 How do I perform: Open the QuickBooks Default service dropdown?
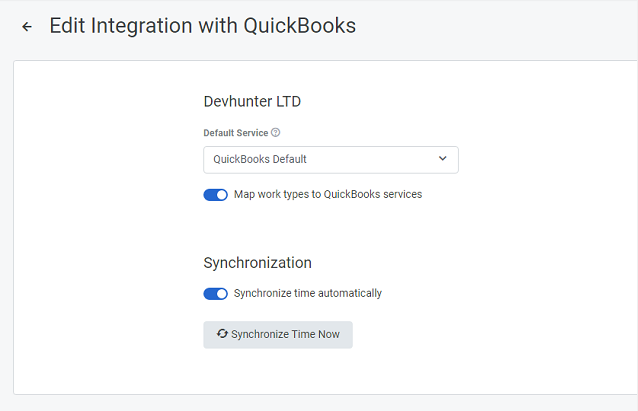[x=331, y=160]
